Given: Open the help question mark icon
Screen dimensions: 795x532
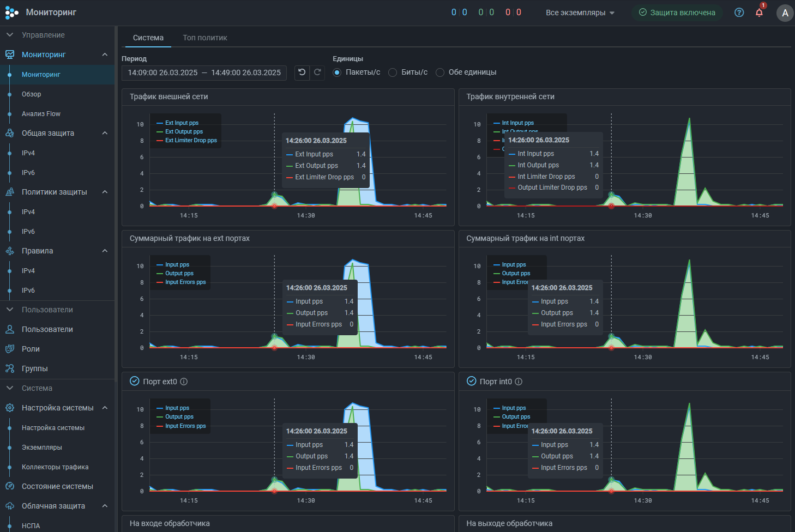Looking at the screenshot, I should 739,13.
